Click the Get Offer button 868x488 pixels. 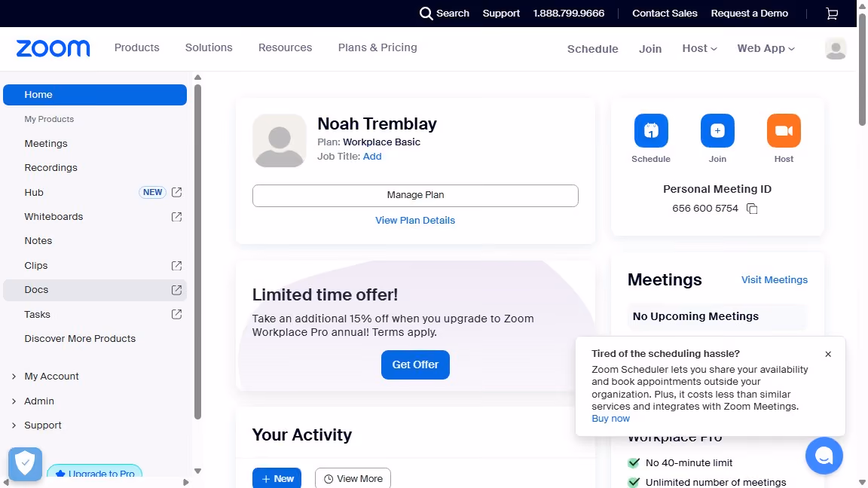(415, 364)
